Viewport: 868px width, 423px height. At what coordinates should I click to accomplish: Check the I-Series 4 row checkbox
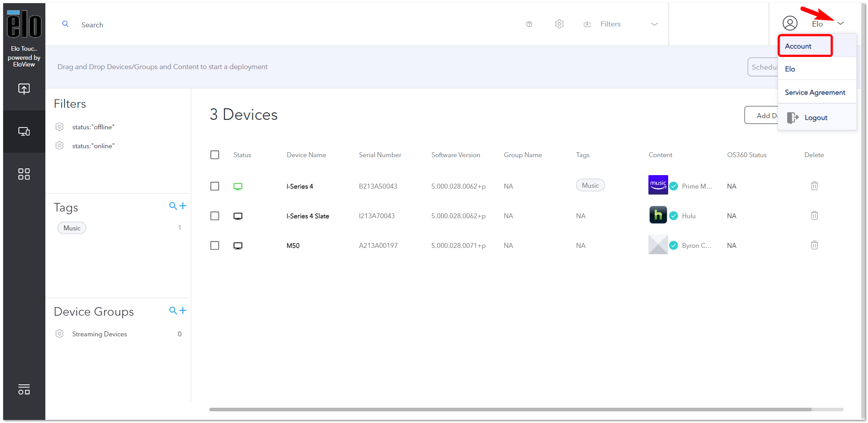click(215, 186)
